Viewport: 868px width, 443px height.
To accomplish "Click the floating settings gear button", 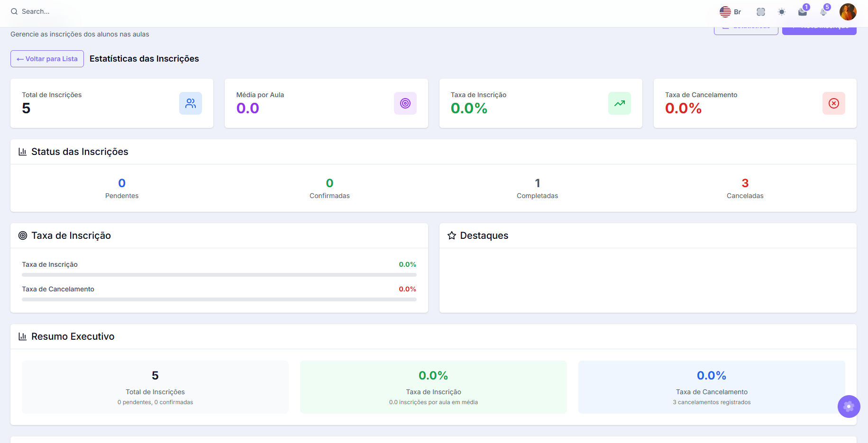I will 849,407.
